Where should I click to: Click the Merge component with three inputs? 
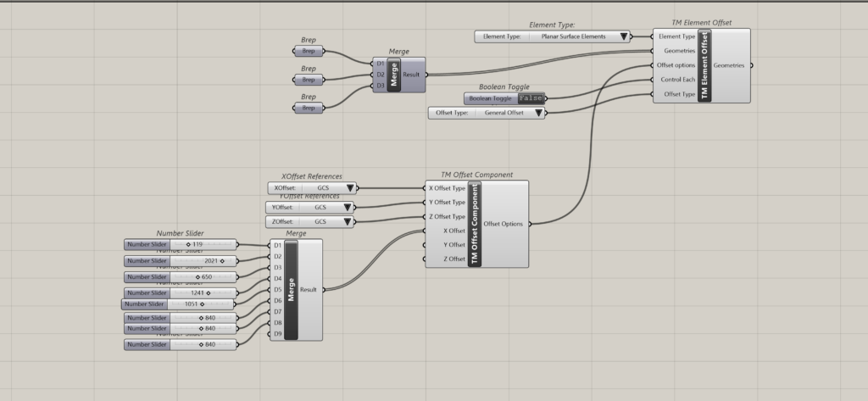coord(393,75)
